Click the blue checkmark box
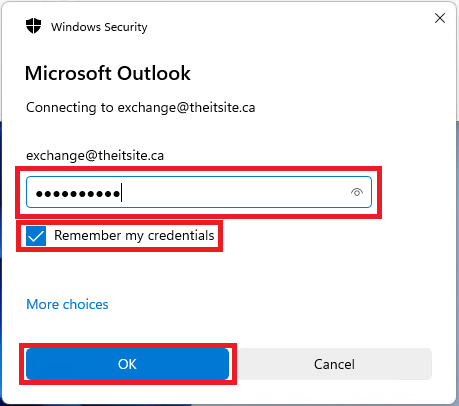The height and width of the screenshot is (406, 459). [x=36, y=236]
